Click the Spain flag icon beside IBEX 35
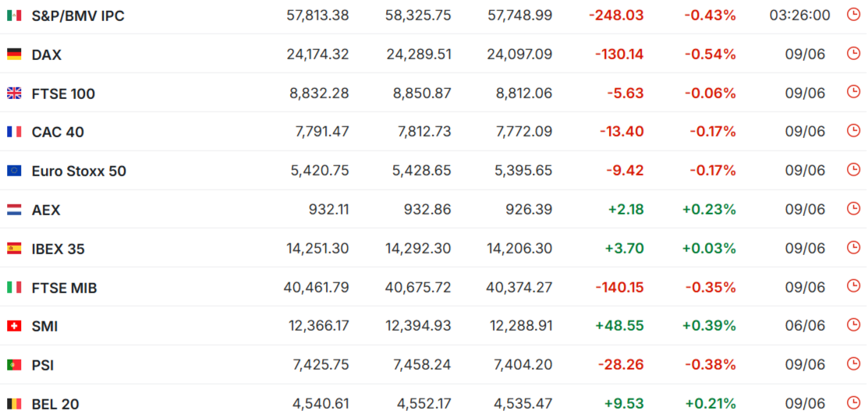The image size is (868, 418). [14, 249]
